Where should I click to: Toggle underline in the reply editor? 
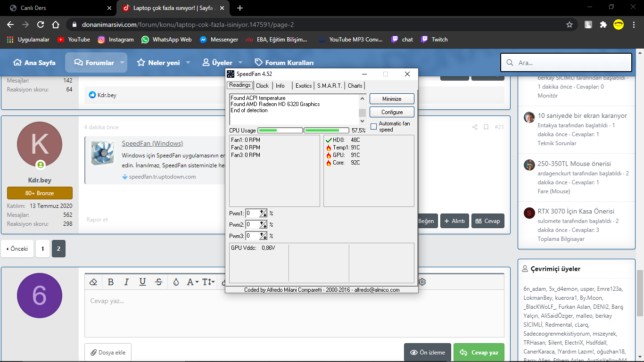[x=142, y=282]
